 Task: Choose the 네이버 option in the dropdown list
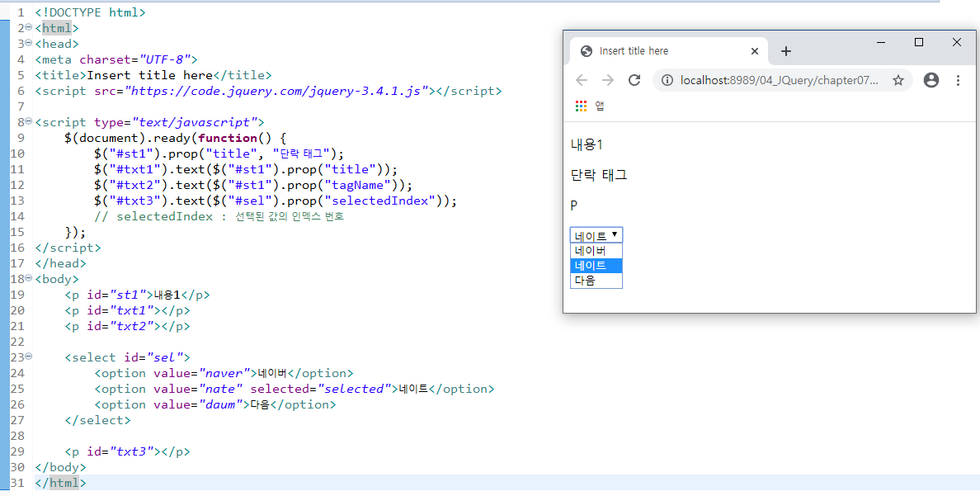596,250
